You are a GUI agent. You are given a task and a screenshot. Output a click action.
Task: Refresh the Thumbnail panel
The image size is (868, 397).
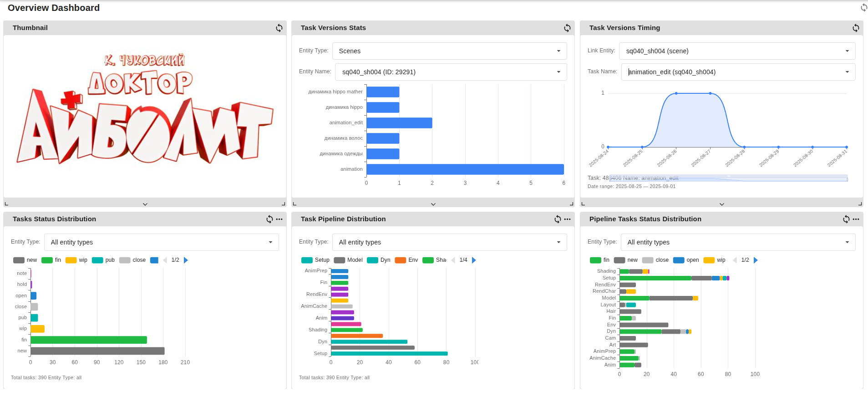point(279,28)
